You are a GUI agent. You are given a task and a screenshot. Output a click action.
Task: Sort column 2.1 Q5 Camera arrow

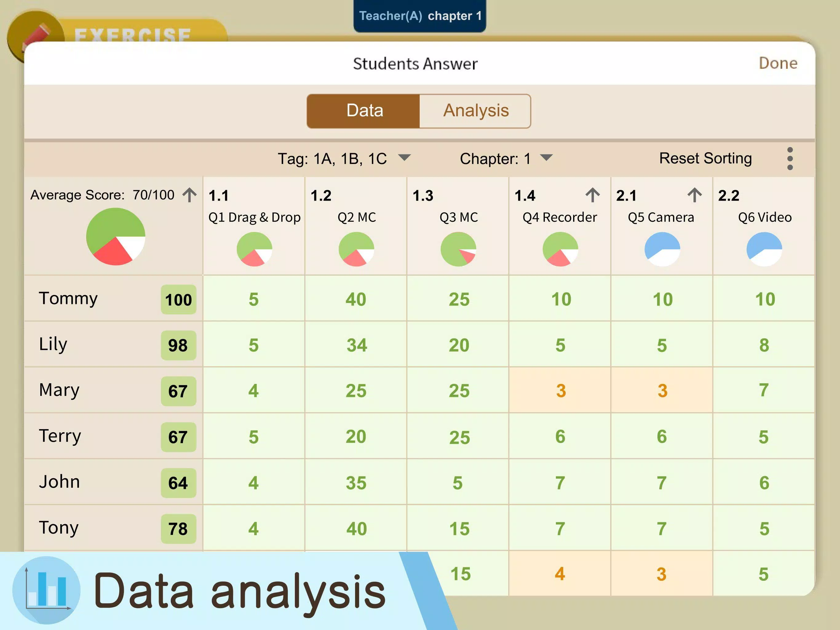(695, 195)
